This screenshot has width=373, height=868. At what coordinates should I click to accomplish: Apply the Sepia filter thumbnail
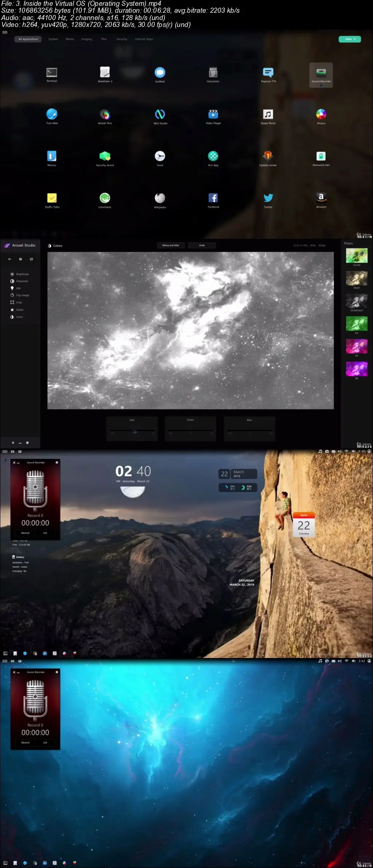357,278
